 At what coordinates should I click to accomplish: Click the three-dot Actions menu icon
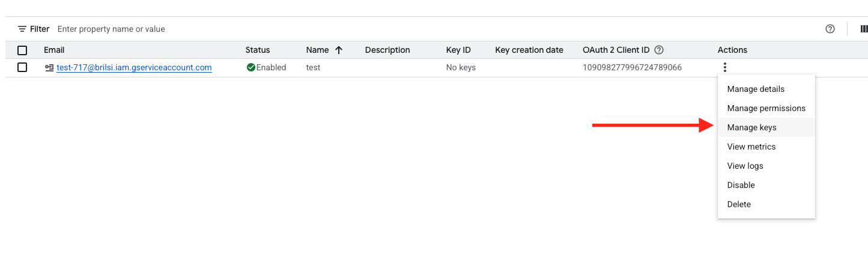(x=726, y=67)
